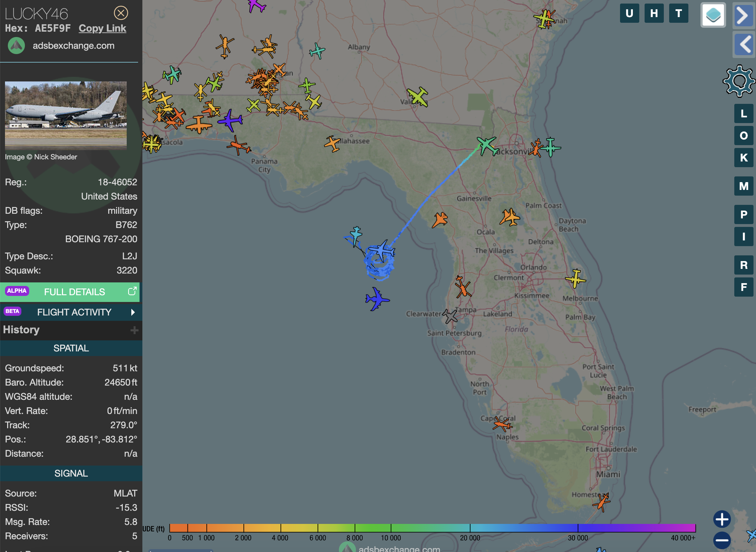Toggle the U map filter button

tap(629, 14)
